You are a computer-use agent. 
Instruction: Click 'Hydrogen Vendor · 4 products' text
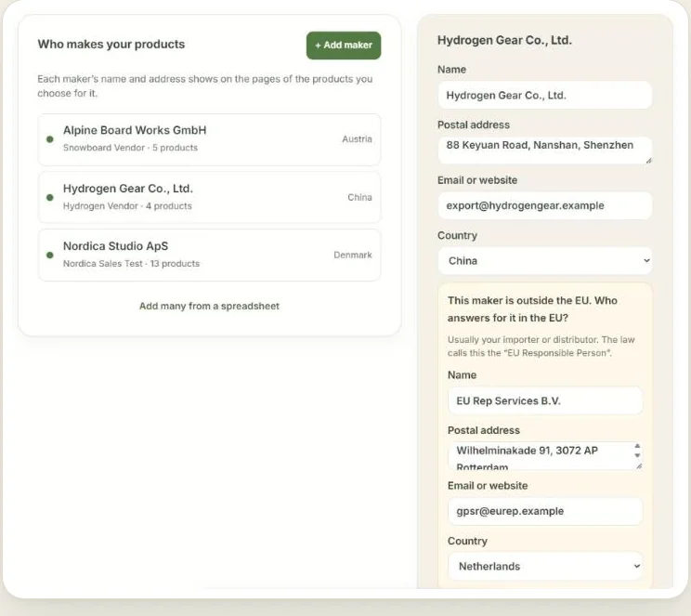click(127, 206)
